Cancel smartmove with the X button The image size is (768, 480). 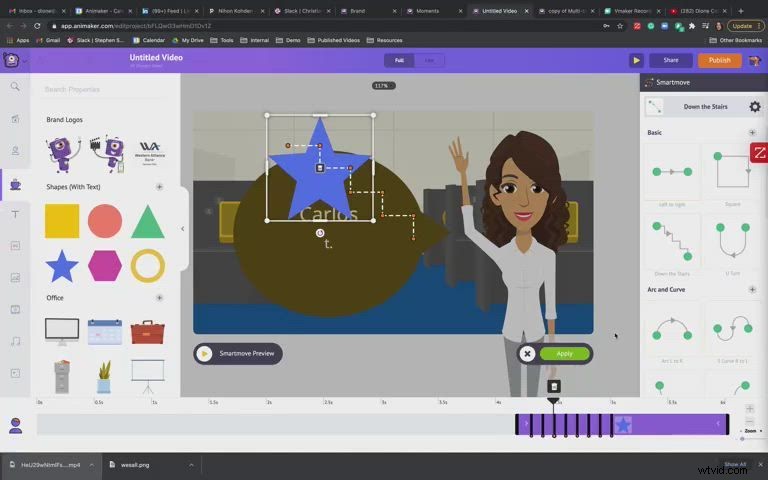527,354
